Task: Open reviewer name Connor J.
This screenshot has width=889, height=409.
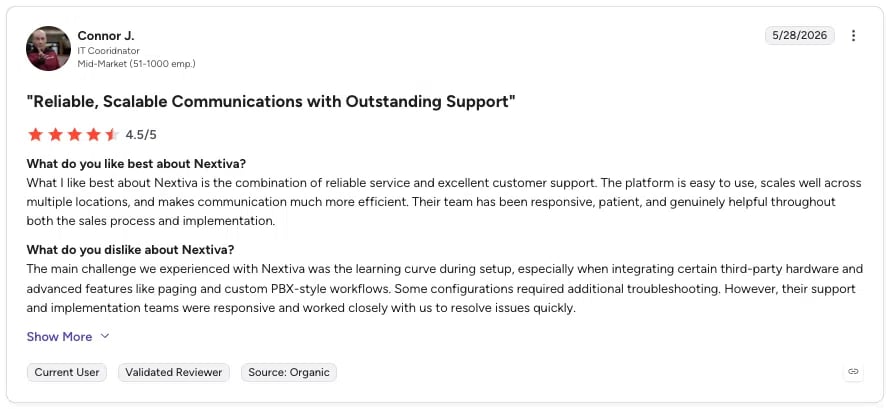Action: coord(106,36)
